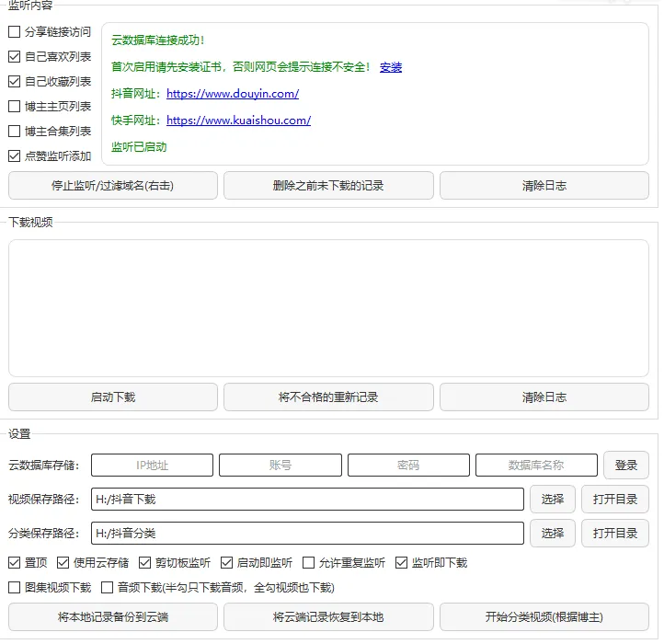Viewport: 664px width, 644px height.
Task: Click 打开目录 for 视频保存路径
Action: [615, 499]
